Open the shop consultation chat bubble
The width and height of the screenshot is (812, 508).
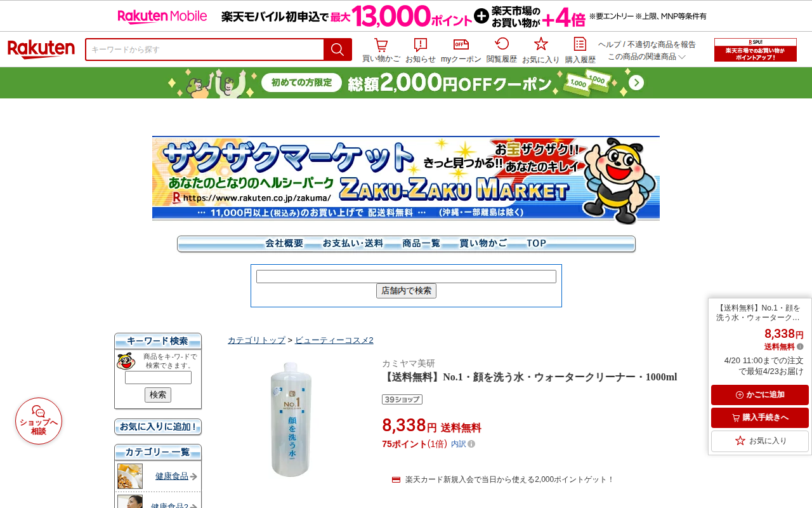(39, 421)
